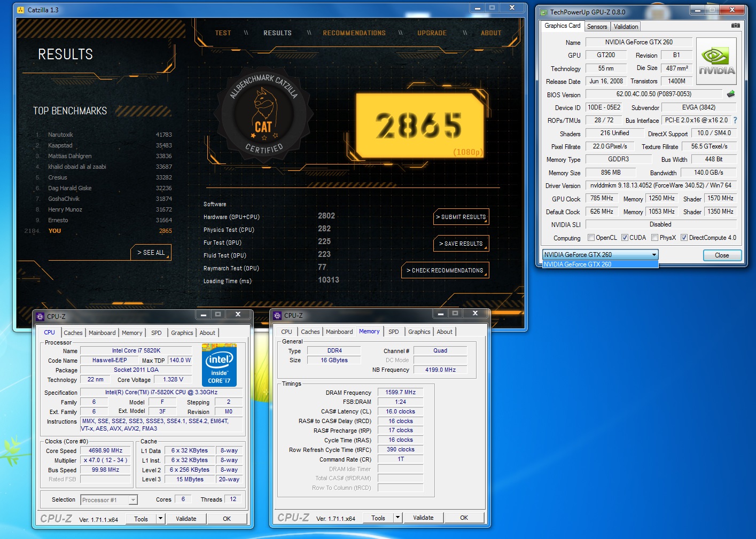The height and width of the screenshot is (539, 756).
Task: Open Tools dropdown arrow in right CPU-Z
Action: pos(398,518)
